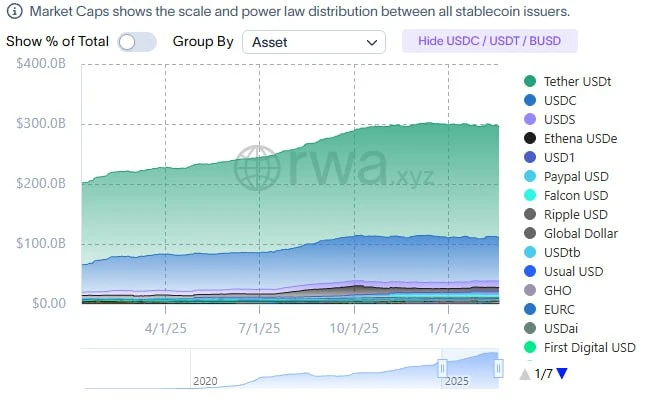Click the Ripple USD legend marker

click(x=529, y=214)
